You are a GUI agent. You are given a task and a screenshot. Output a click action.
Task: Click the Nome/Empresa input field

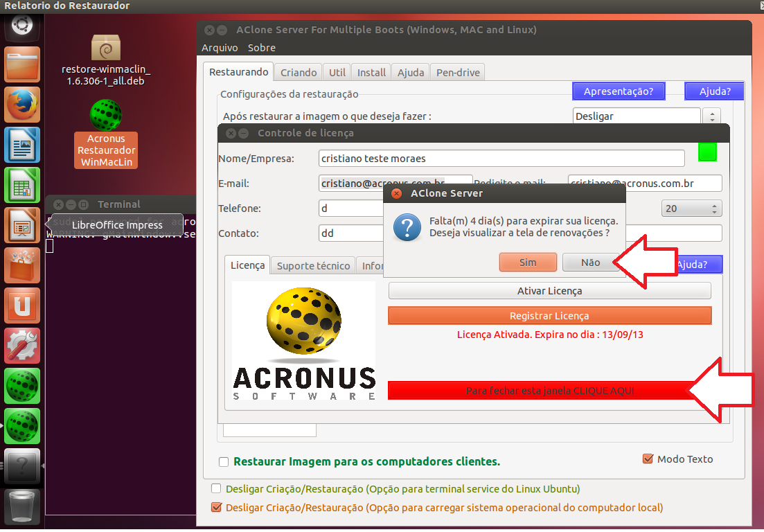pos(501,159)
